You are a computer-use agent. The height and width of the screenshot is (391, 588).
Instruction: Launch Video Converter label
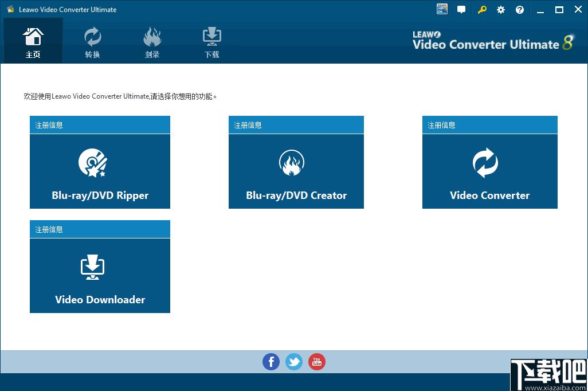tap(490, 196)
